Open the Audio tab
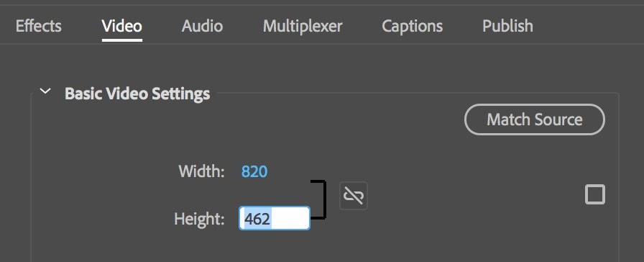This screenshot has width=644, height=262. pyautogui.click(x=202, y=26)
